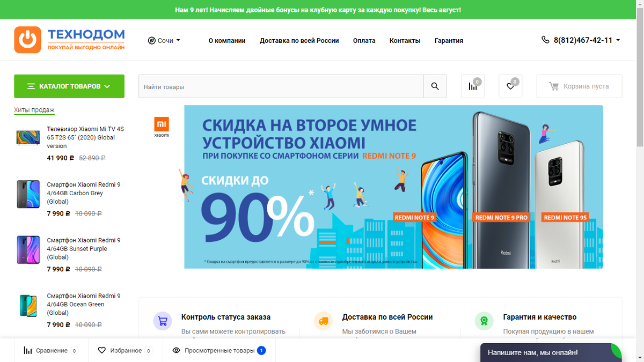Expand the Сочи city dropdown

tap(164, 41)
